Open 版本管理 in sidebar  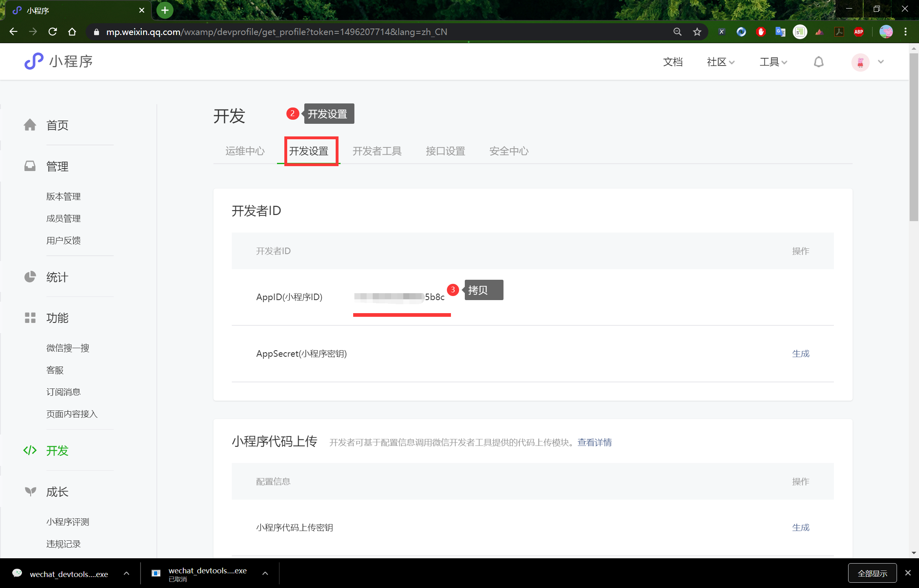[64, 197]
